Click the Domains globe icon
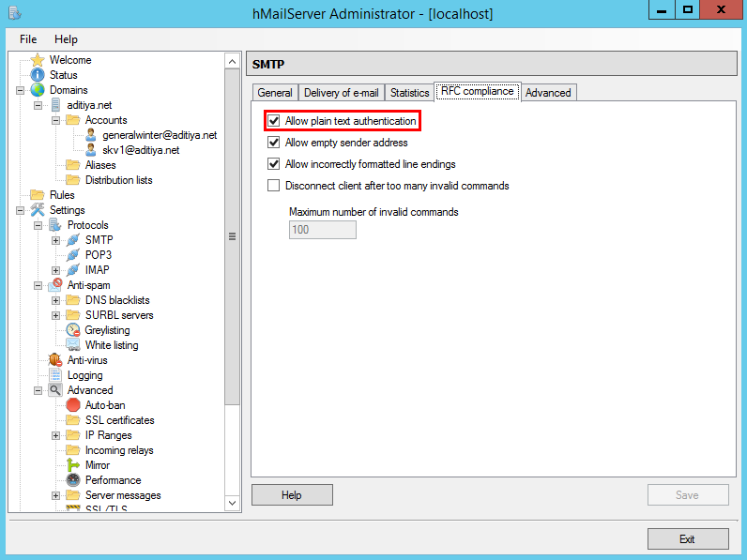747x560 pixels. [x=38, y=90]
